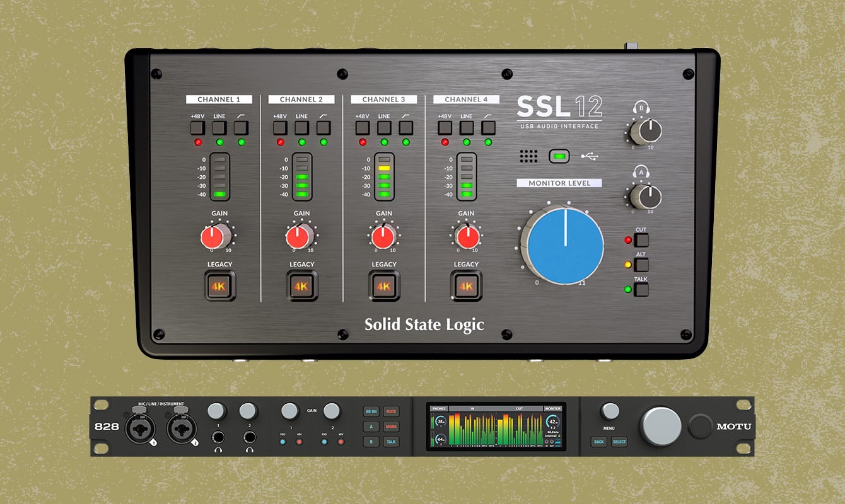Click the headphone B level knob
The image size is (845, 504).
point(646,131)
